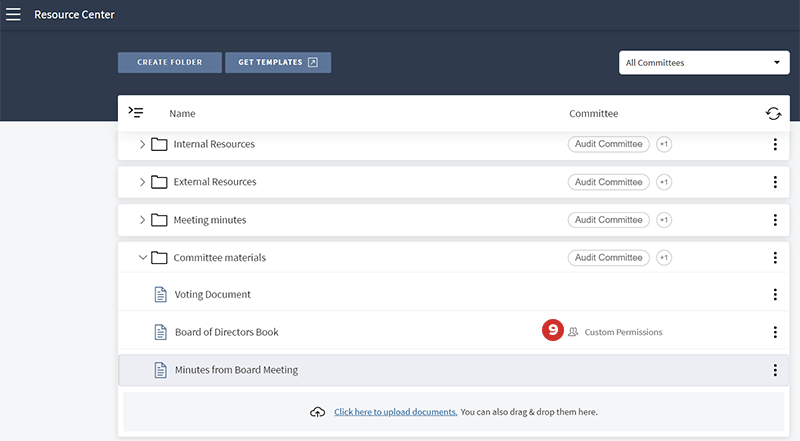Click the collapse all rows icon
800x441 pixels.
(x=137, y=113)
